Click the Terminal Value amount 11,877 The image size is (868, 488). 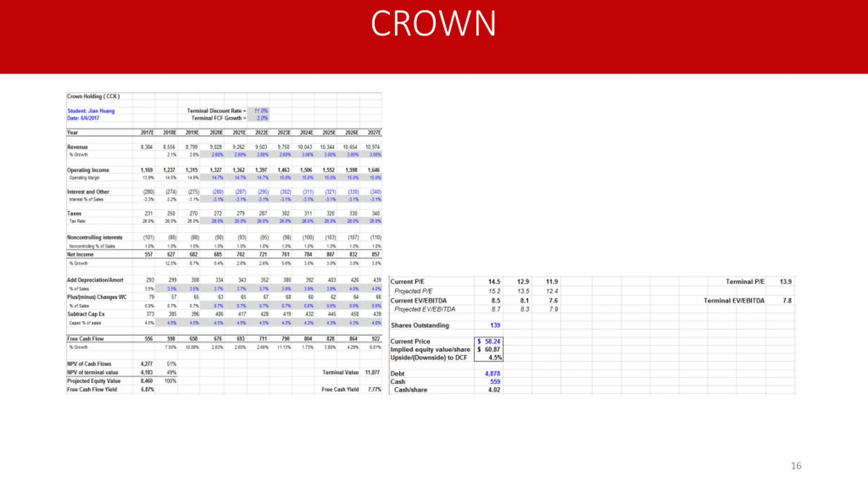pos(372,372)
